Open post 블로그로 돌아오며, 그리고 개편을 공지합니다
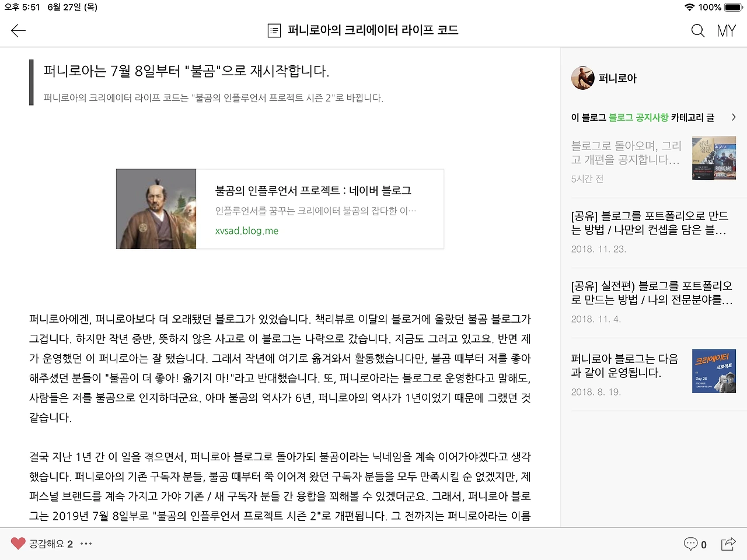Screen dimensions: 747x560 [x=626, y=153]
